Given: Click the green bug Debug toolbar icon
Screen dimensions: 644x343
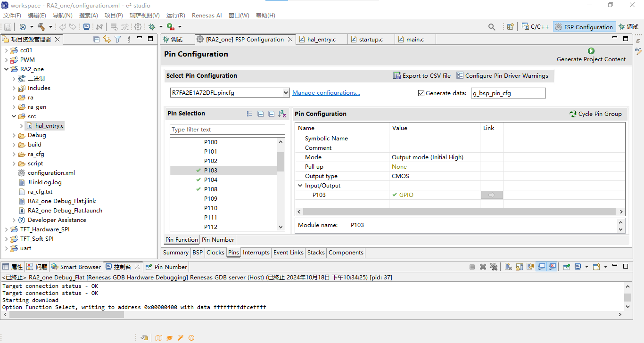Looking at the screenshot, I should (152, 27).
